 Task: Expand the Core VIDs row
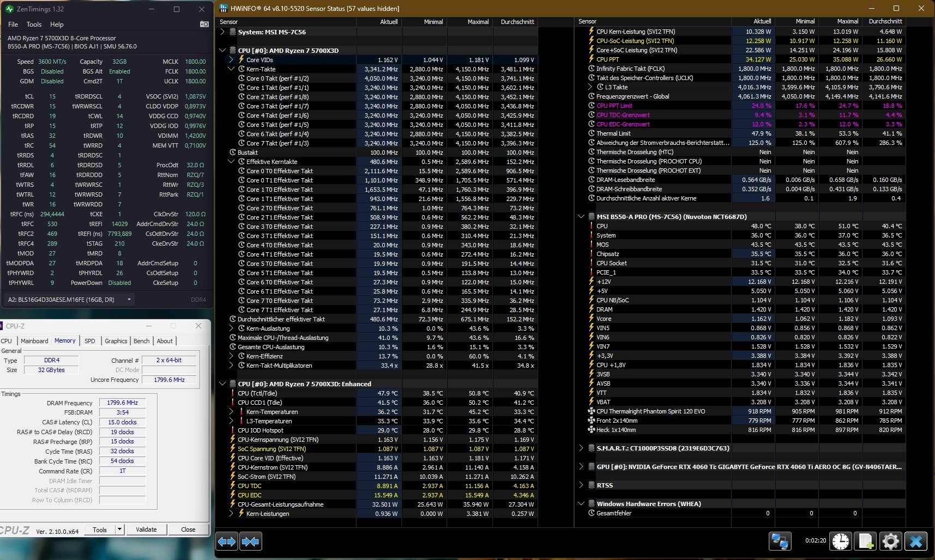pyautogui.click(x=231, y=60)
